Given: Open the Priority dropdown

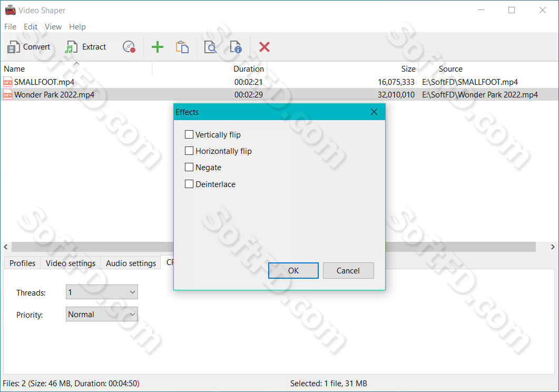Looking at the screenshot, I should point(102,315).
